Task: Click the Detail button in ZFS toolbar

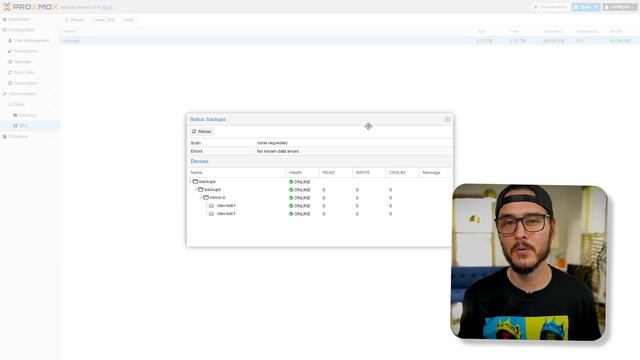Action: pos(128,20)
